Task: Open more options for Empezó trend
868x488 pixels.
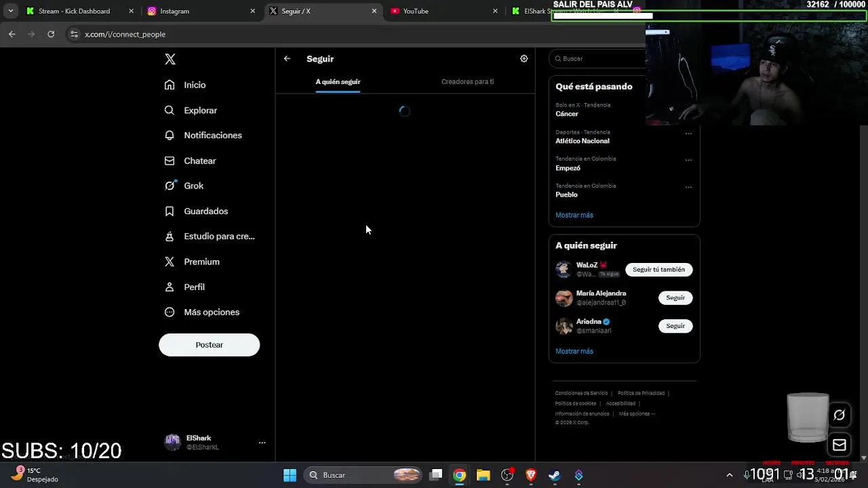Action: point(688,161)
